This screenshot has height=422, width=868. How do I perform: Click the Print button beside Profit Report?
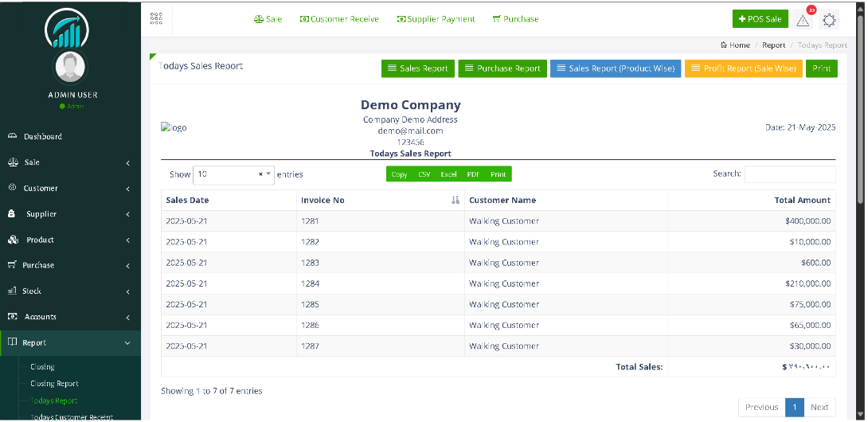[822, 68]
